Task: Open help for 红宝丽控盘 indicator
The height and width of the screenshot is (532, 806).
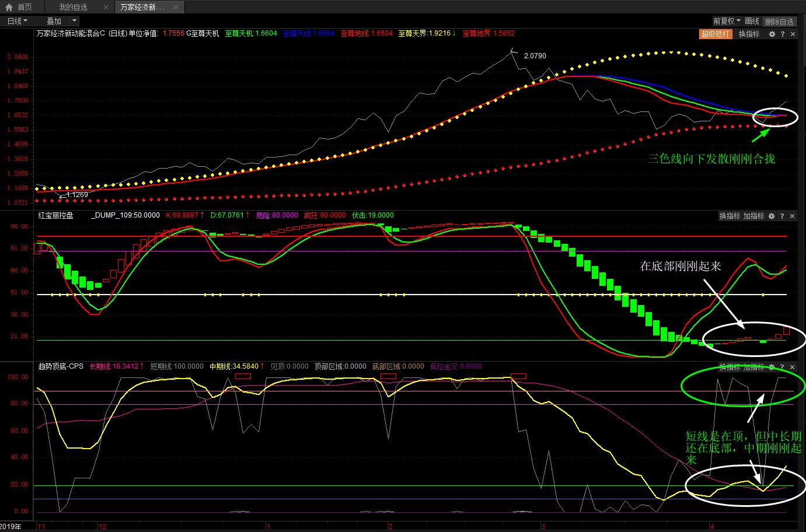Action: (782, 216)
